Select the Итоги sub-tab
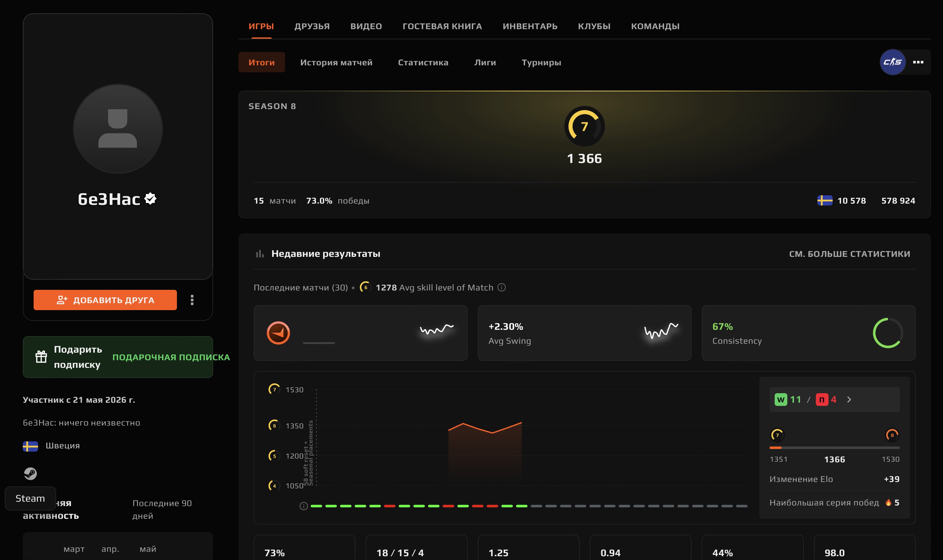Screen dimensions: 943x560 pyautogui.click(x=262, y=62)
